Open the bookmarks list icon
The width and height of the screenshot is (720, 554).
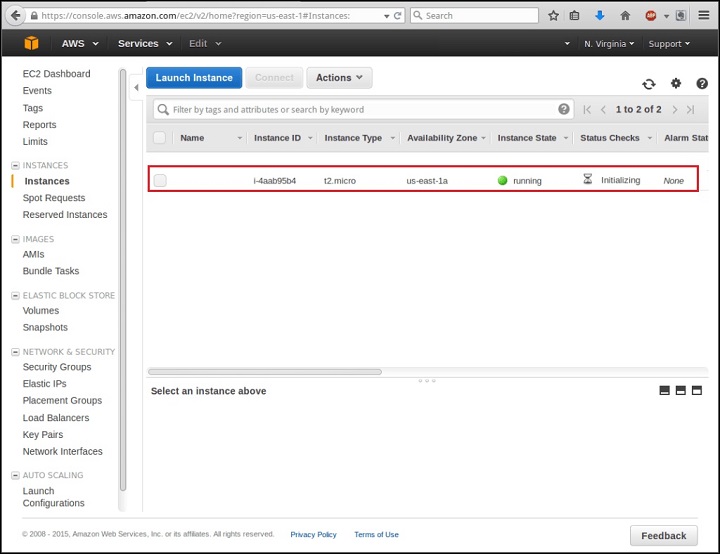coord(574,16)
